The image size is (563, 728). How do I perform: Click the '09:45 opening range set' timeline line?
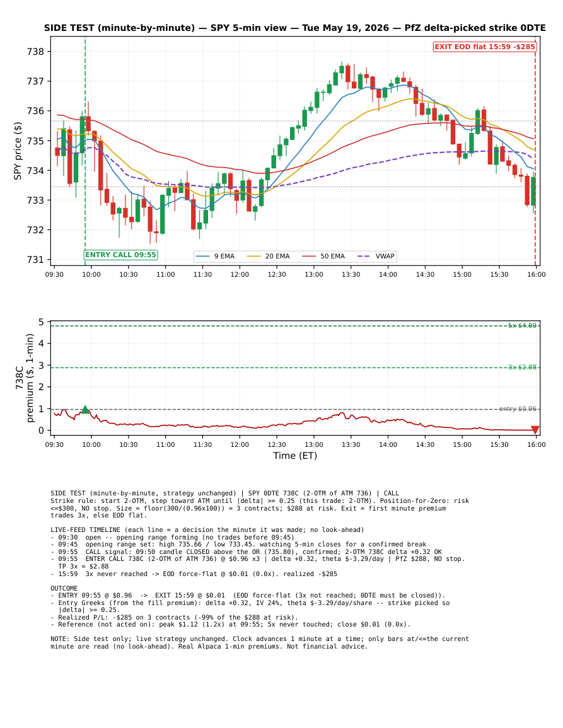point(238,545)
